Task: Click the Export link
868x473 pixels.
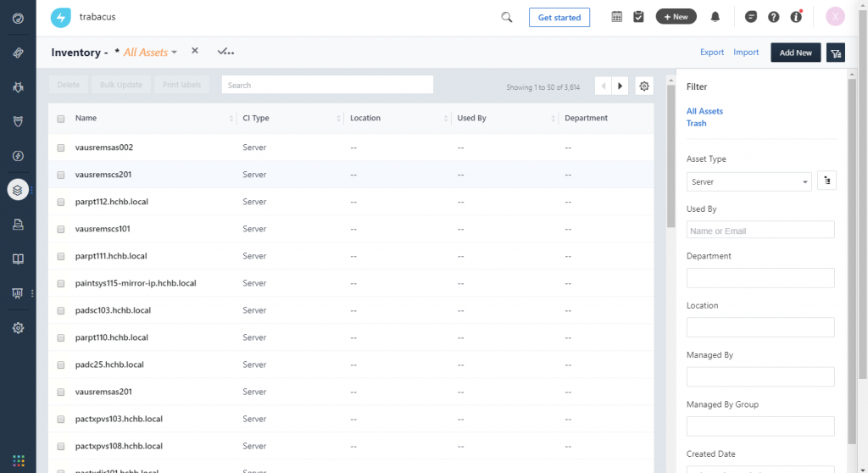Action: (711, 53)
